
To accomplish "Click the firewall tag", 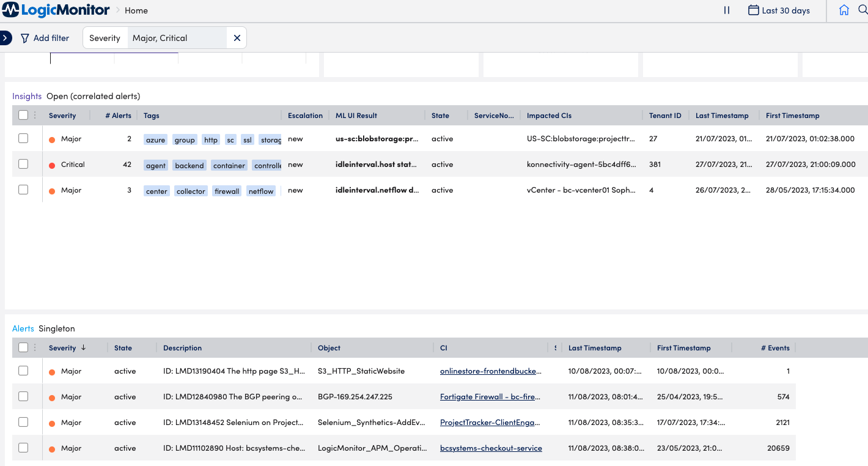I will pyautogui.click(x=227, y=191).
